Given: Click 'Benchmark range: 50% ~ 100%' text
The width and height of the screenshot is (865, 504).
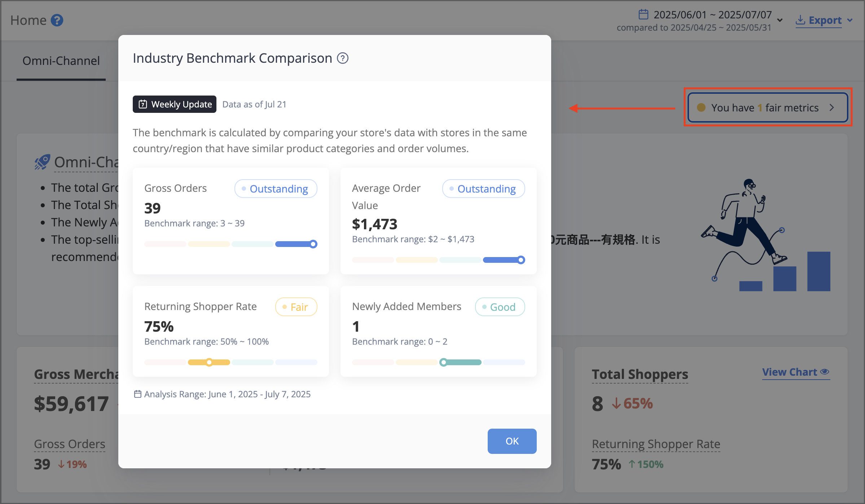Looking at the screenshot, I should click(x=206, y=341).
